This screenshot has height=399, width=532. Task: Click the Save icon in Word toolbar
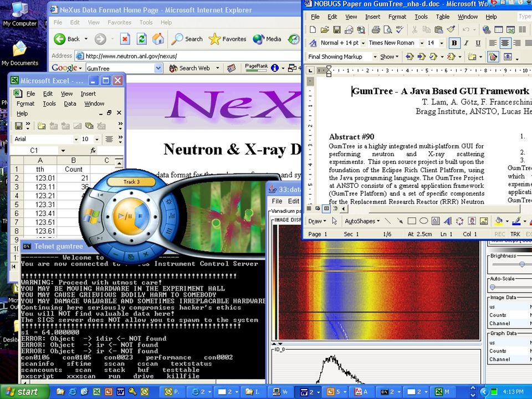[x=336, y=30]
